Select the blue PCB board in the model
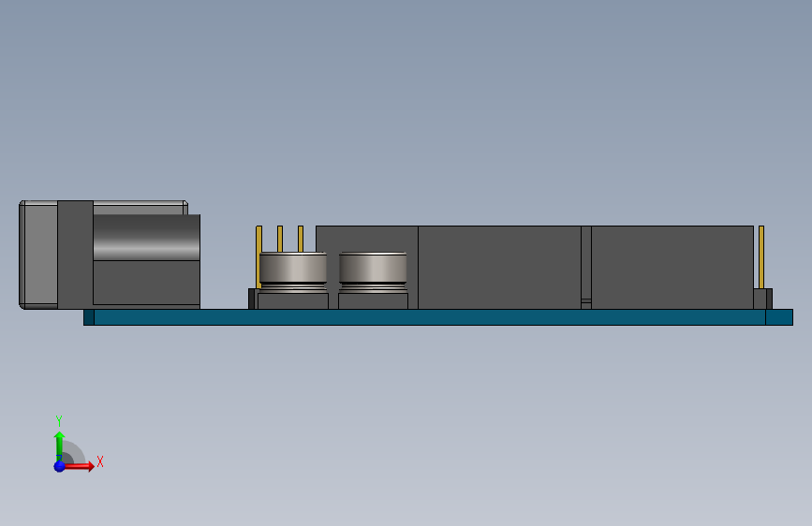This screenshot has width=812, height=526. 438,317
